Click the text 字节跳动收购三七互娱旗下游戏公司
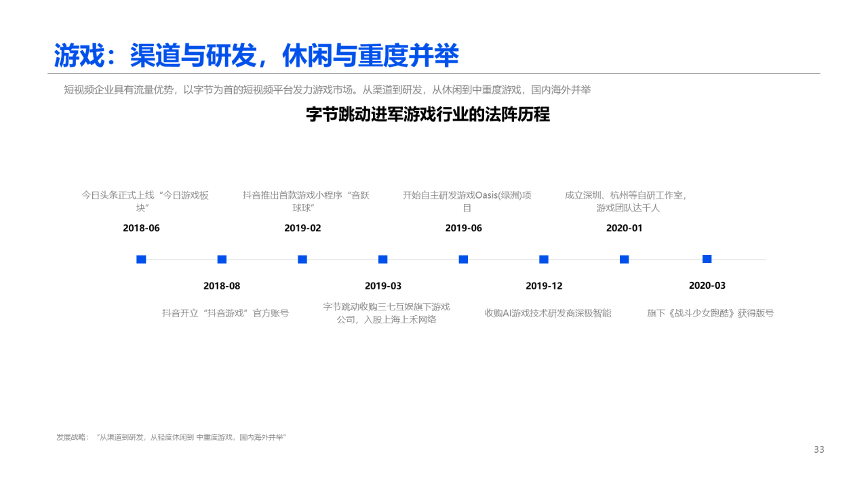 (x=387, y=313)
